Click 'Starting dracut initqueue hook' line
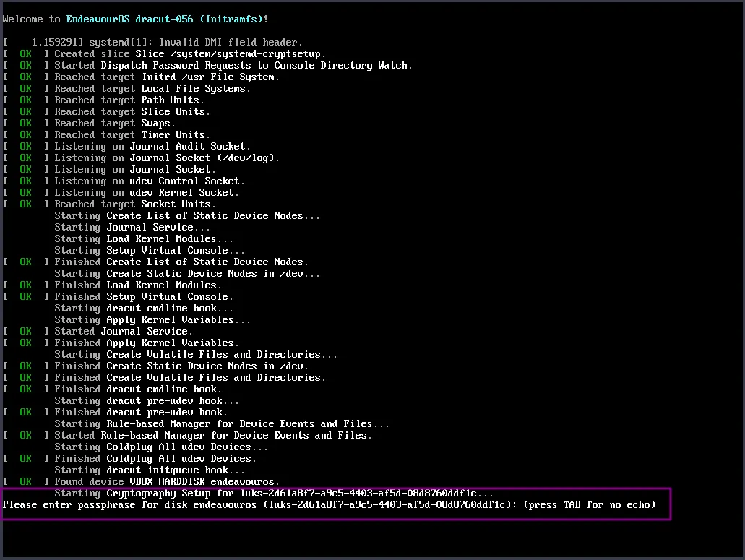The image size is (745, 560). click(149, 470)
